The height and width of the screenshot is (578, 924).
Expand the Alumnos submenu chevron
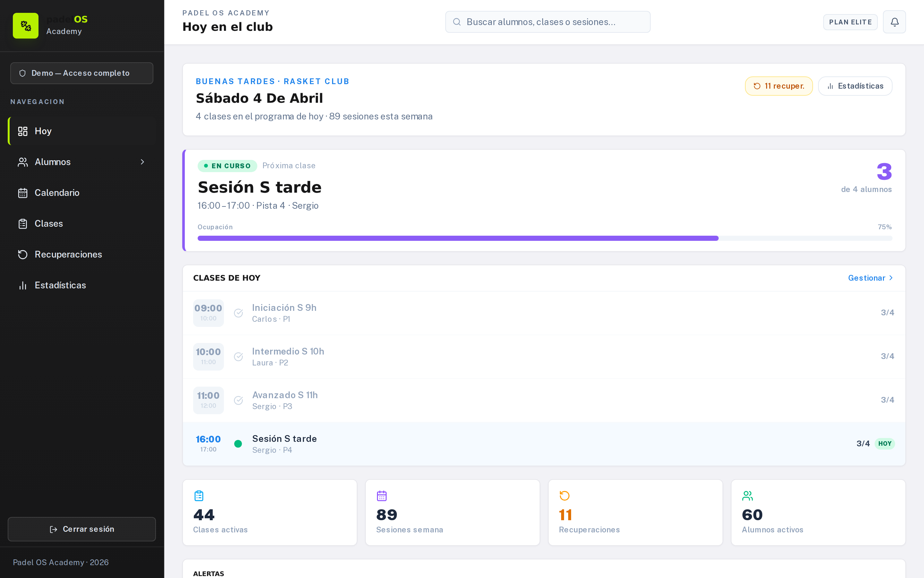pos(142,162)
